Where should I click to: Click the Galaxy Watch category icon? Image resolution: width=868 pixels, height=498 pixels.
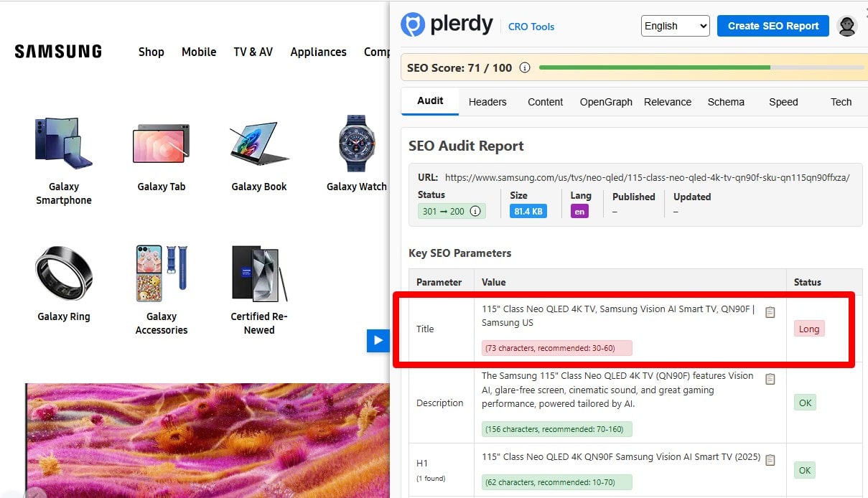(356, 144)
